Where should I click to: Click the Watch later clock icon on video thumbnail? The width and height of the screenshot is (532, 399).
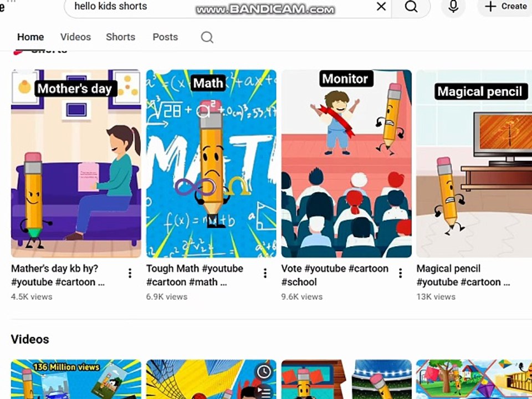coord(264,372)
